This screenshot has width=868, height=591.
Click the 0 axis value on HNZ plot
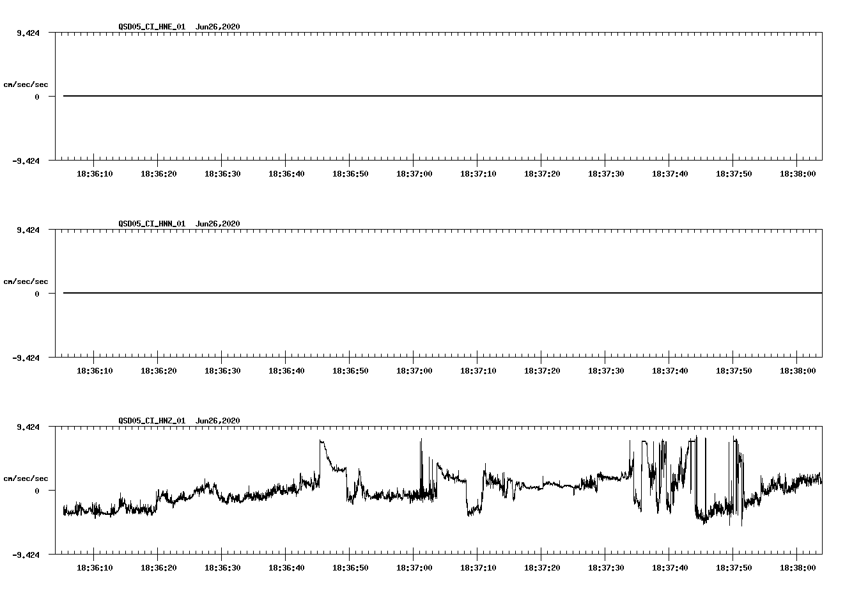click(x=37, y=491)
